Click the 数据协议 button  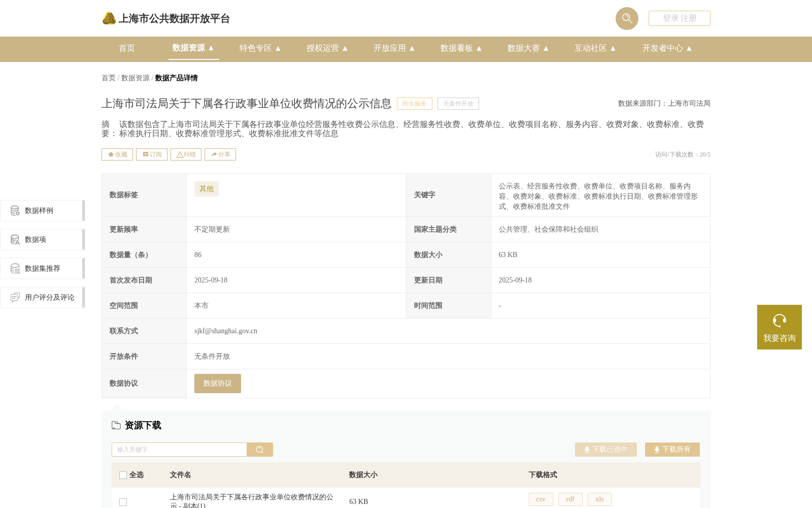pos(218,384)
